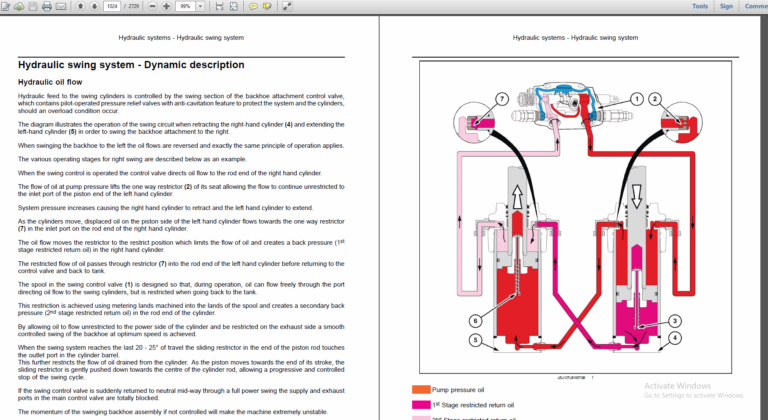Open the Sign pane
Image resolution: width=768 pixels, height=420 pixels.
pyautogui.click(x=726, y=6)
